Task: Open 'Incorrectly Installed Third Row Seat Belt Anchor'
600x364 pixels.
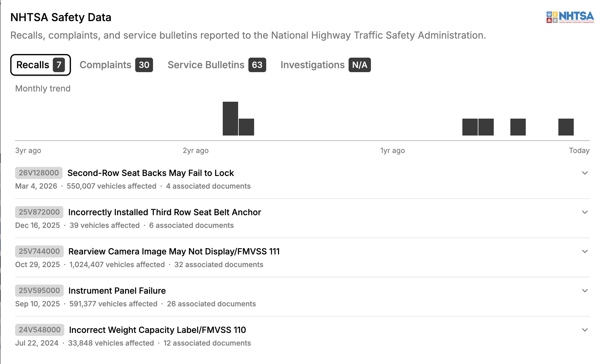Action: (x=164, y=212)
